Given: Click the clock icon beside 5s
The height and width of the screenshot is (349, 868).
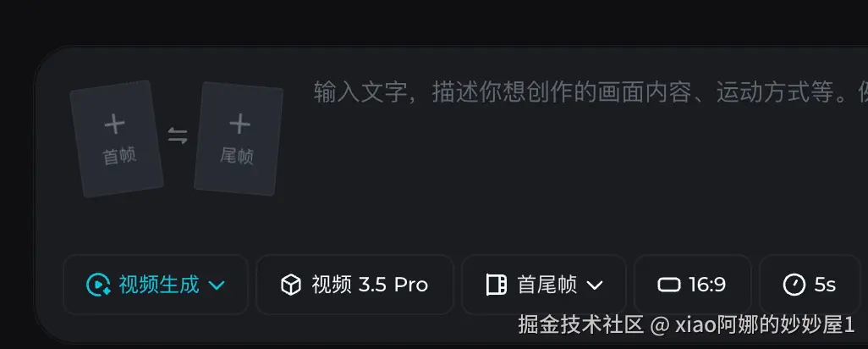Looking at the screenshot, I should coord(794,285).
